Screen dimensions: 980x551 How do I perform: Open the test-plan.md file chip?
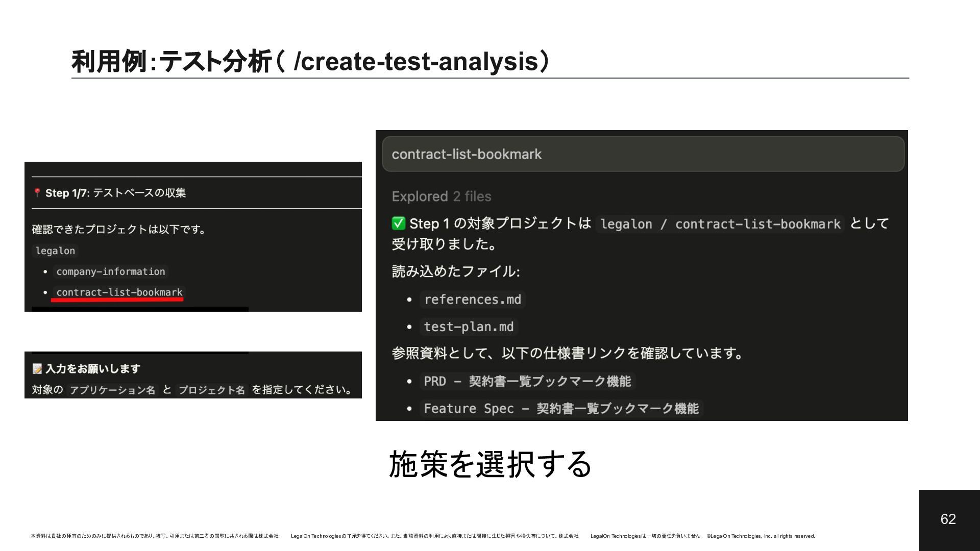click(x=468, y=327)
